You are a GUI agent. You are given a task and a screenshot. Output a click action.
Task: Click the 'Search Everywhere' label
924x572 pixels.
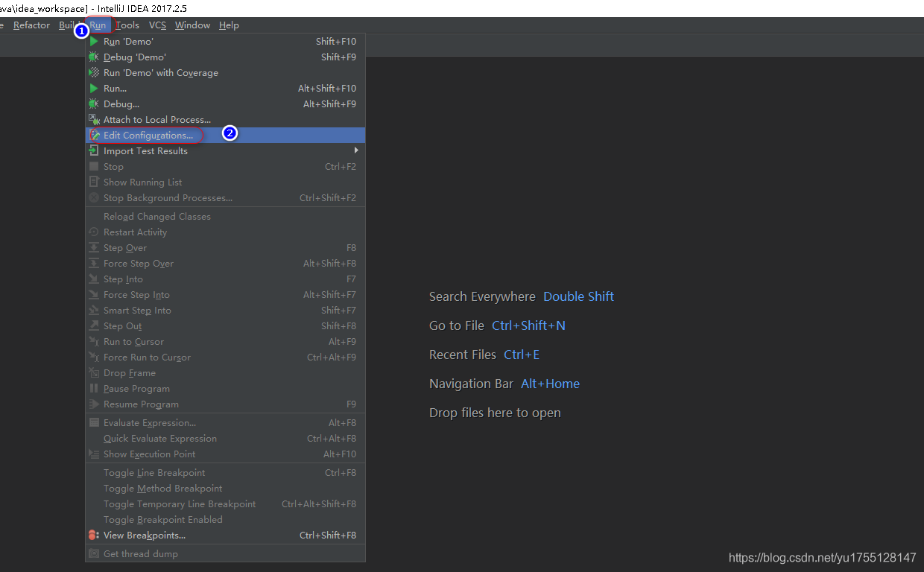[x=482, y=296]
